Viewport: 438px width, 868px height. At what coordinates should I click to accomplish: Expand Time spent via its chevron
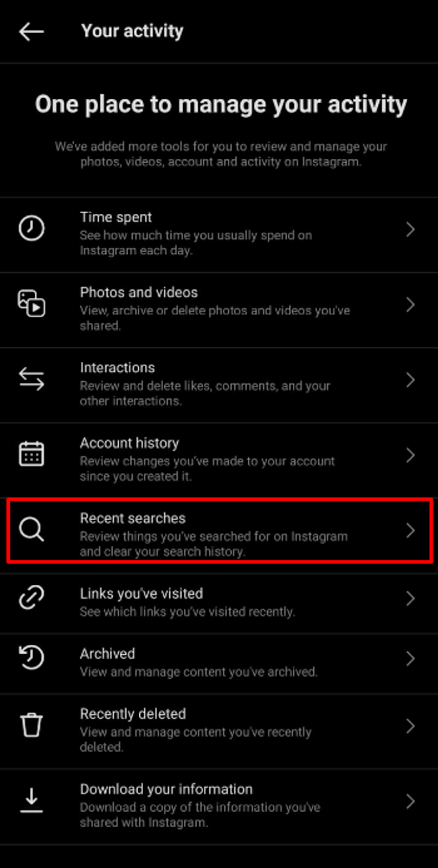tap(410, 229)
